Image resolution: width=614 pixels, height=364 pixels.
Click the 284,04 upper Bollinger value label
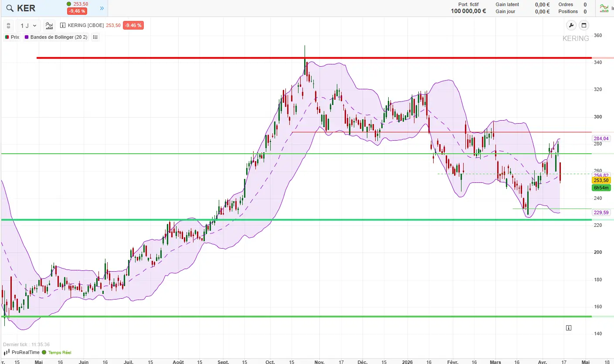click(x=601, y=138)
